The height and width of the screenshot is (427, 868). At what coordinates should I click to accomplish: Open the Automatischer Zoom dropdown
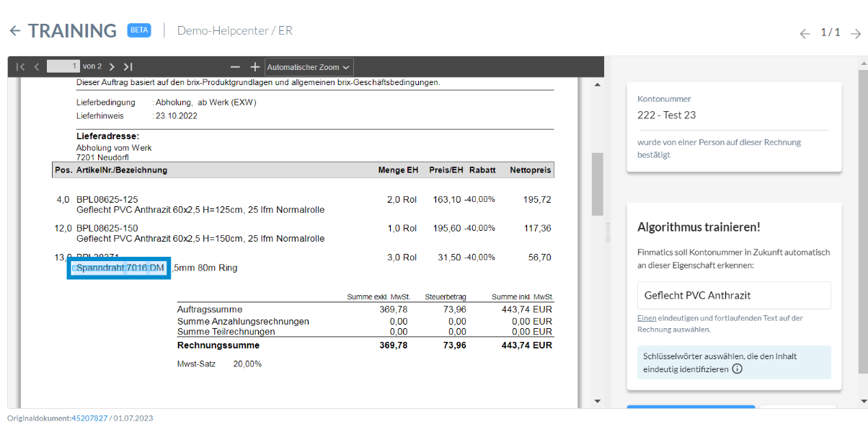309,67
